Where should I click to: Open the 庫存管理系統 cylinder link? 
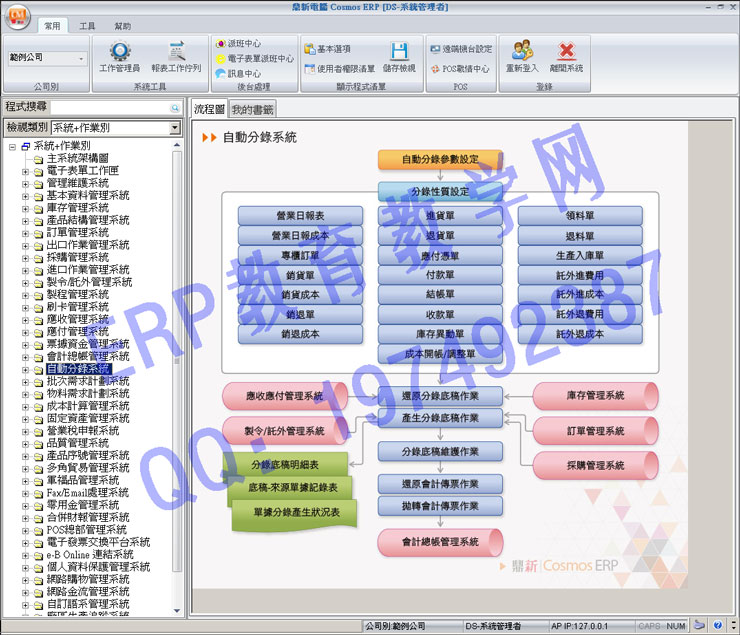pos(595,396)
